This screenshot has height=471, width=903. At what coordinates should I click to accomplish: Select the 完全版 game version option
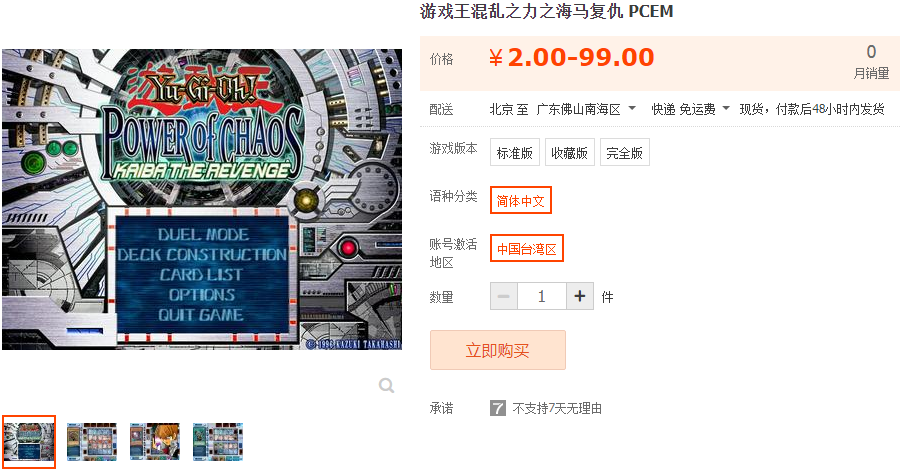point(625,152)
